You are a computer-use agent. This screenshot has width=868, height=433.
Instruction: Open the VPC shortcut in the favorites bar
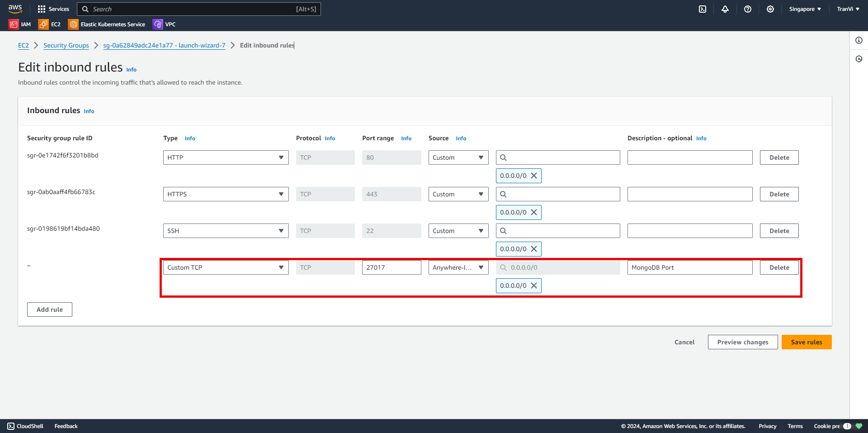165,24
